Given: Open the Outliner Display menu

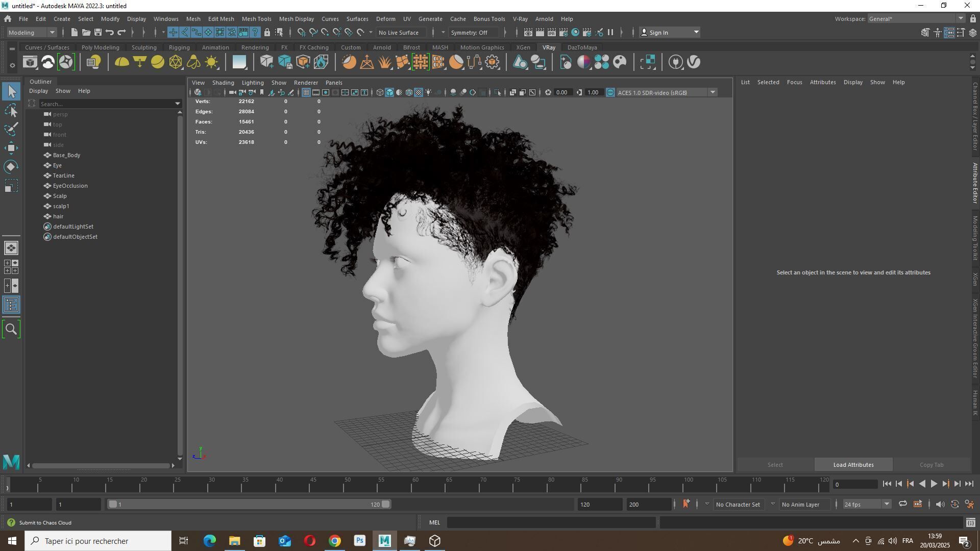Looking at the screenshot, I should click(x=38, y=91).
